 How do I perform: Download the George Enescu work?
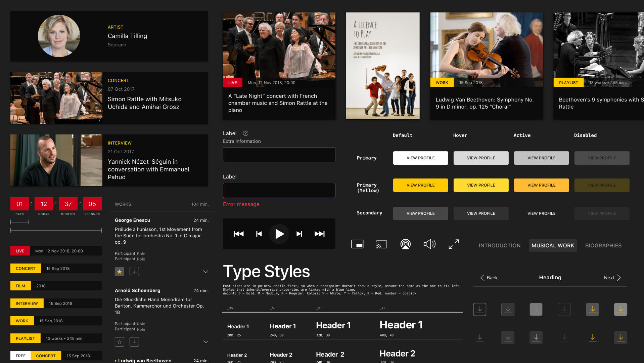(x=134, y=272)
